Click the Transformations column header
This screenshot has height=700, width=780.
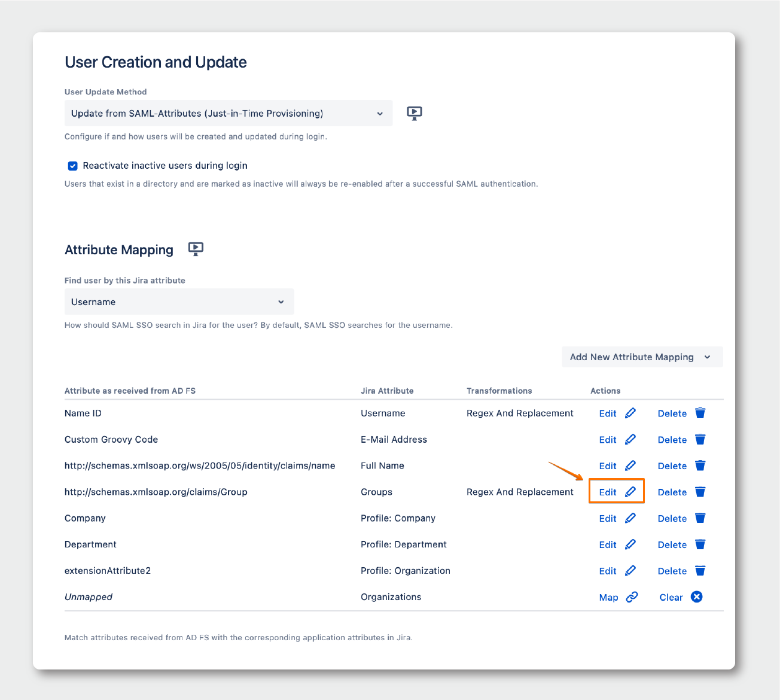(x=499, y=391)
